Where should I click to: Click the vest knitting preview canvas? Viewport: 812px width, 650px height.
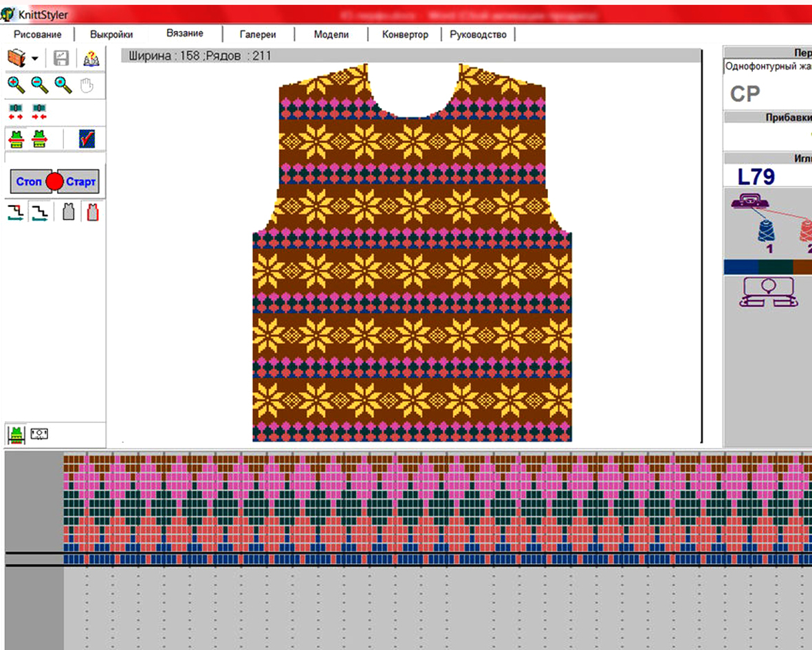click(412, 252)
